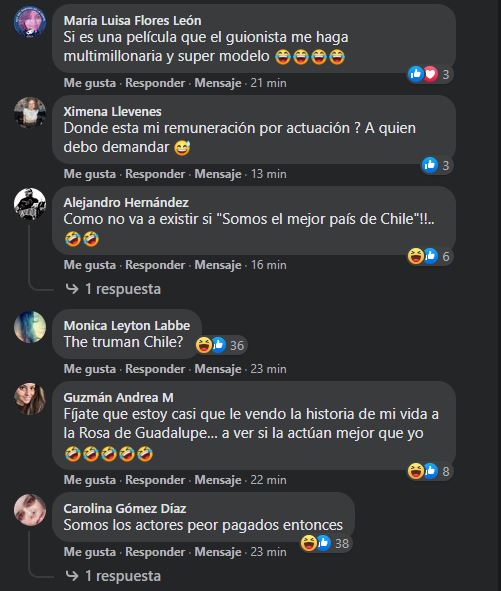Image resolution: width=501 pixels, height=591 pixels.
Task: Expand 1 respuesta under Alejandro Hernández's comment
Action: coord(113,289)
